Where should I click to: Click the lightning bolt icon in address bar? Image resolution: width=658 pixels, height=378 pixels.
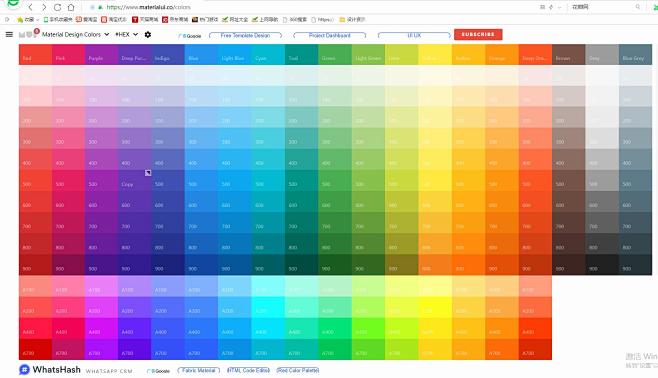click(x=551, y=7)
